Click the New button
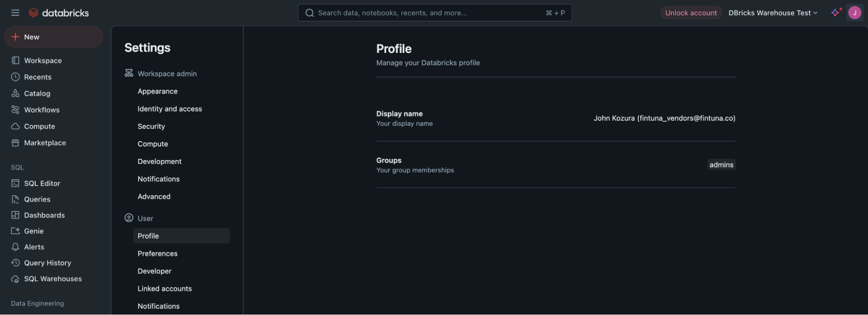 [54, 37]
